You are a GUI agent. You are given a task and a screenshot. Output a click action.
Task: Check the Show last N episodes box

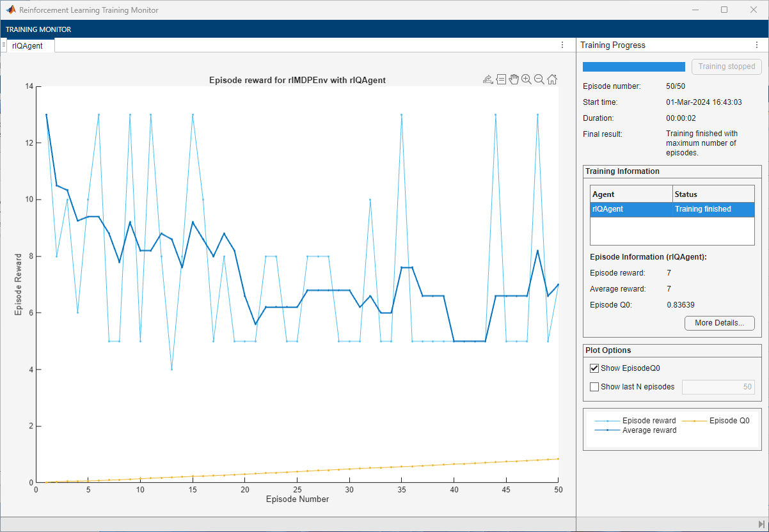pos(594,387)
